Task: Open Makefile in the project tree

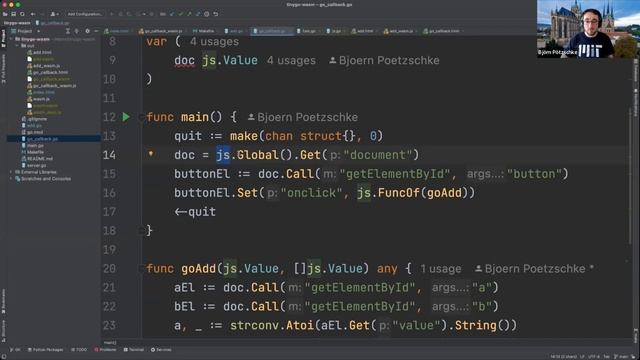Action: pos(35,152)
